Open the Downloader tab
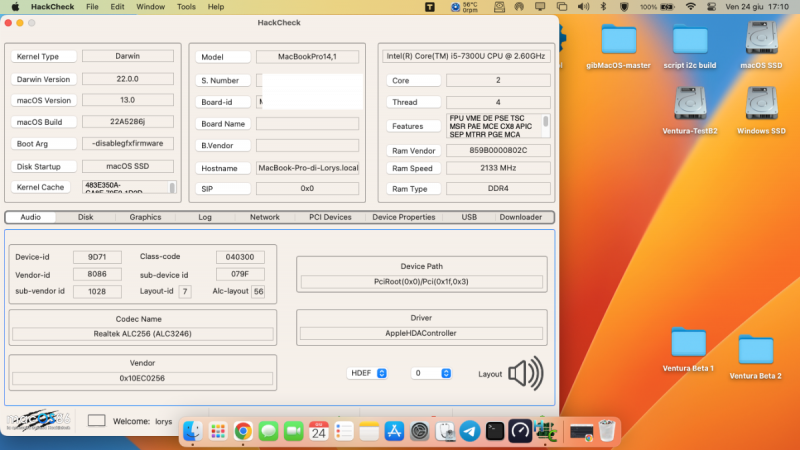800x450 pixels. click(520, 217)
